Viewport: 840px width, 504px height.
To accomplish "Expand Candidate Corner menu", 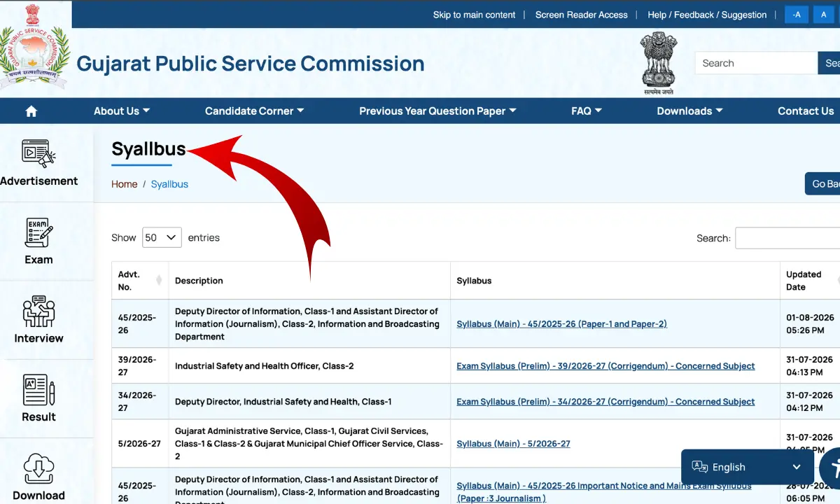I will (x=254, y=111).
